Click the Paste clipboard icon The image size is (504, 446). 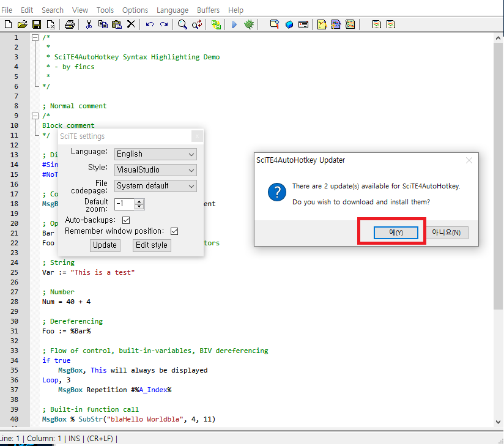pyautogui.click(x=117, y=24)
